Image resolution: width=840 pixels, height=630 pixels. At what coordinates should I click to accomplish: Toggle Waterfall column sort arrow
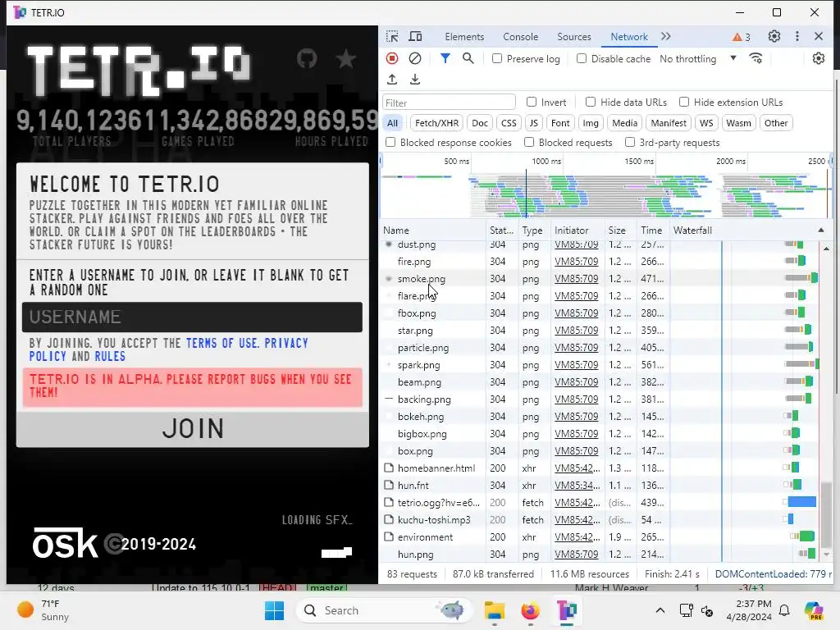click(820, 231)
